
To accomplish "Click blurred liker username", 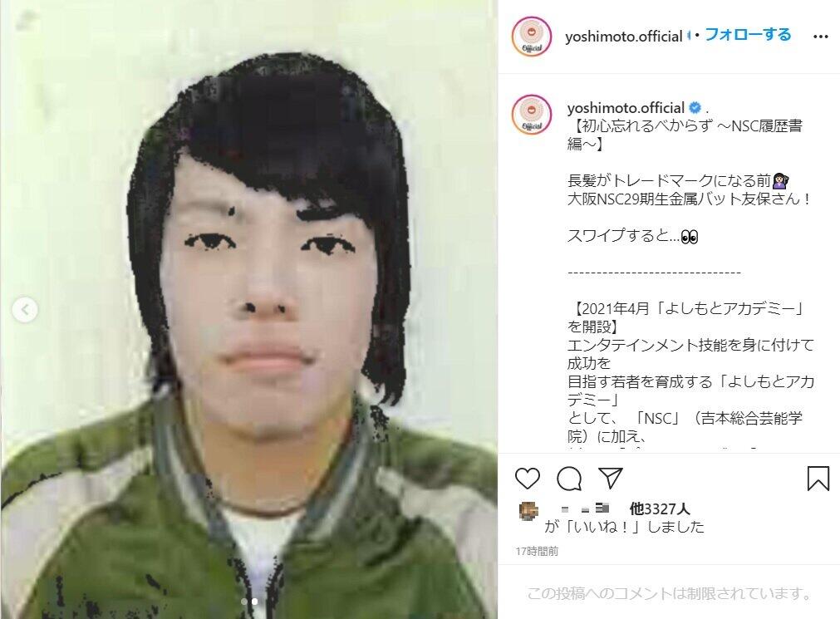I will 585,508.
